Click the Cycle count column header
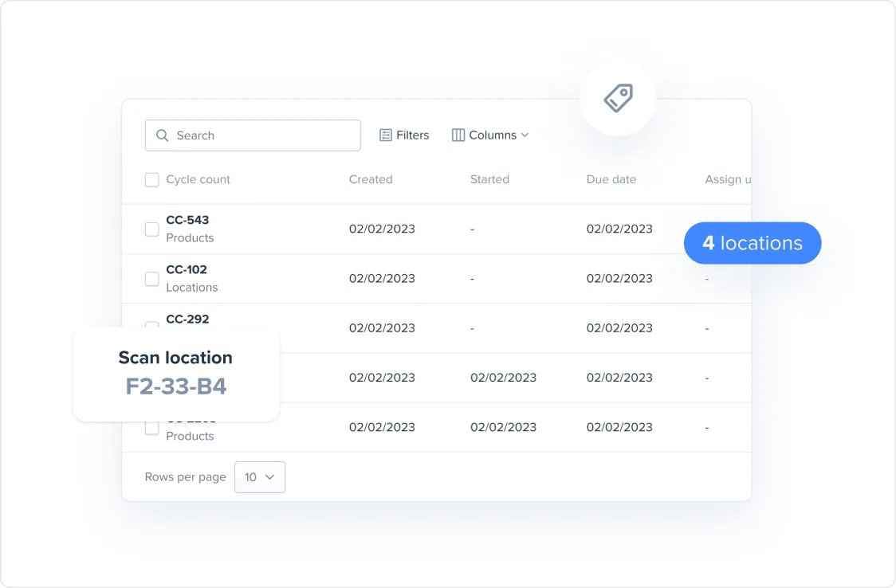The image size is (896, 588). point(198,179)
